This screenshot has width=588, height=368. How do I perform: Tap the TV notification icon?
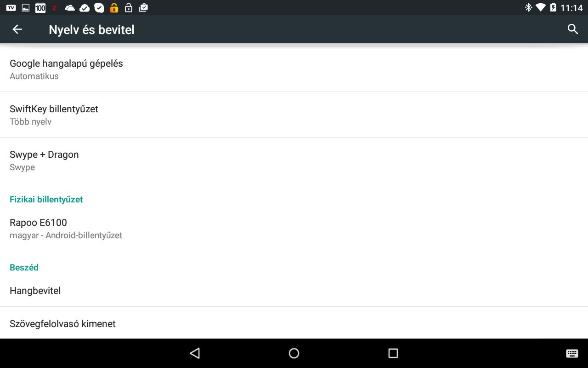pos(11,8)
